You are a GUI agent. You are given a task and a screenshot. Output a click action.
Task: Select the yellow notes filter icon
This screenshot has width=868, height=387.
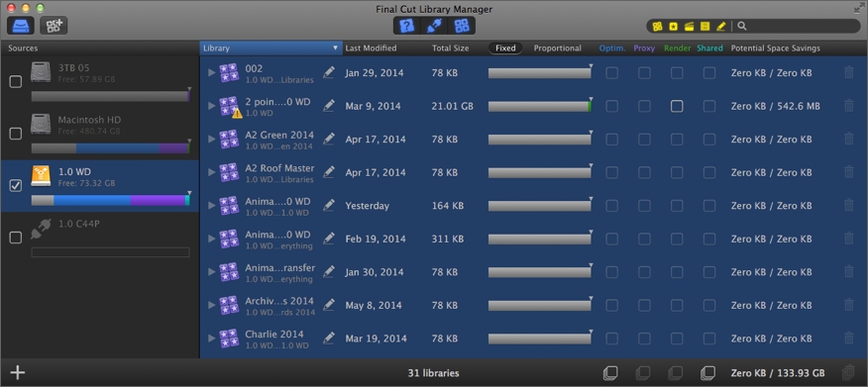coord(705,26)
